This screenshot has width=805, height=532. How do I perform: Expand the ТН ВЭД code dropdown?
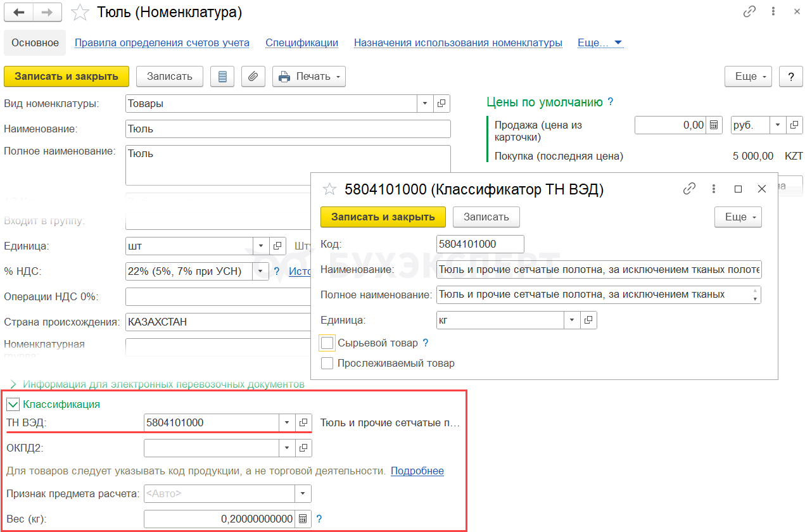tap(287, 422)
